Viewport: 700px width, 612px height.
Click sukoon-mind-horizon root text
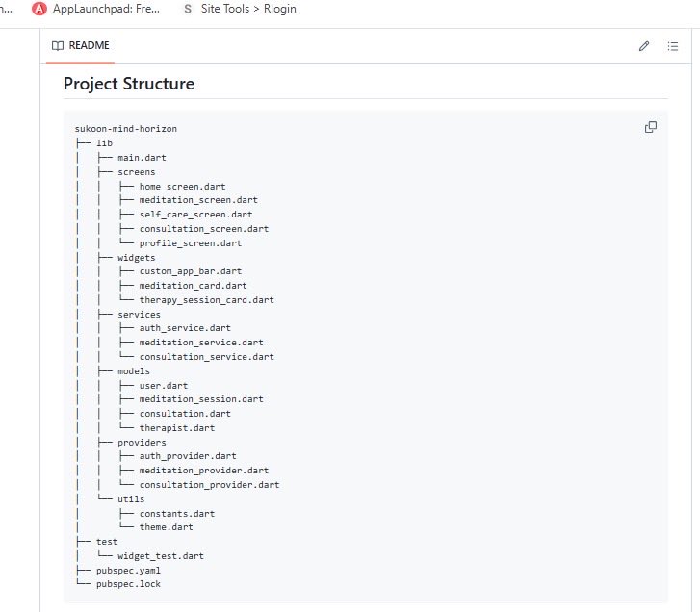126,129
